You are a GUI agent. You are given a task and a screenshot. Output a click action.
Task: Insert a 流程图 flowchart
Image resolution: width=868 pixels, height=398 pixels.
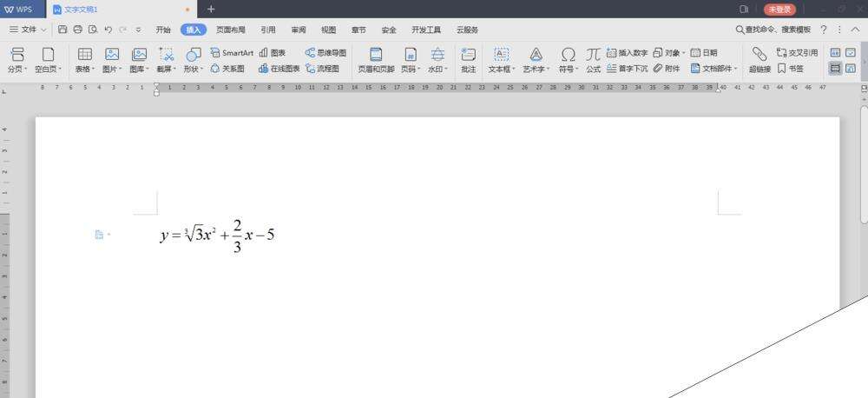coord(322,69)
